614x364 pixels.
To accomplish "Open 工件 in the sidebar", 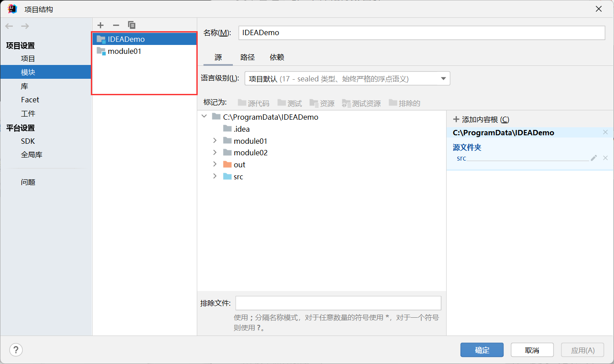I will [x=28, y=113].
